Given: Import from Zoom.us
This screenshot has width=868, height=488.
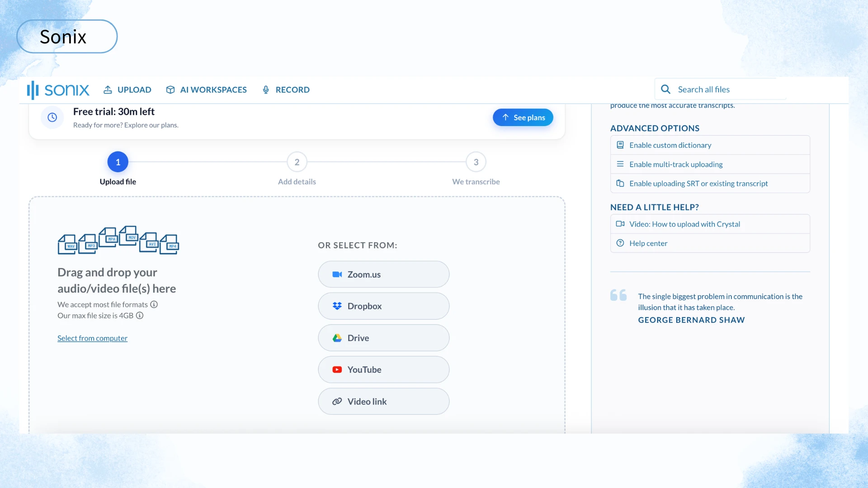Looking at the screenshot, I should (x=384, y=274).
